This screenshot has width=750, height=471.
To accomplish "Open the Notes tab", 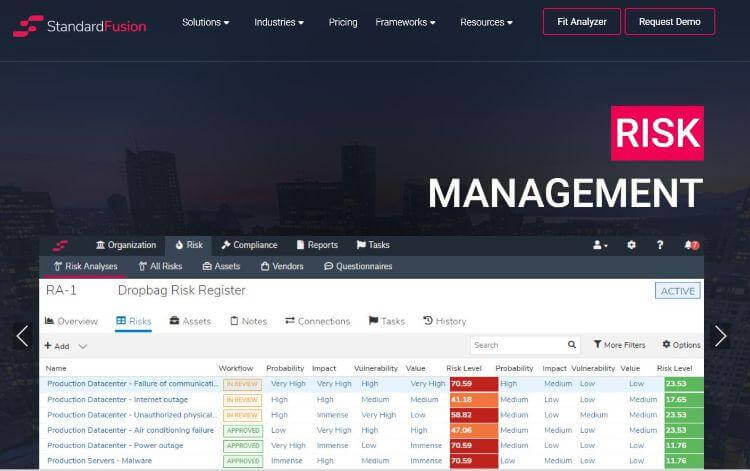I will pyautogui.click(x=248, y=321).
